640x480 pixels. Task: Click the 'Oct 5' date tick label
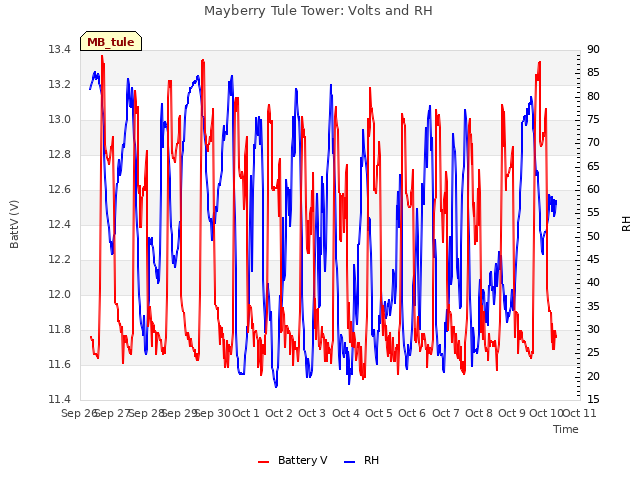379,414
